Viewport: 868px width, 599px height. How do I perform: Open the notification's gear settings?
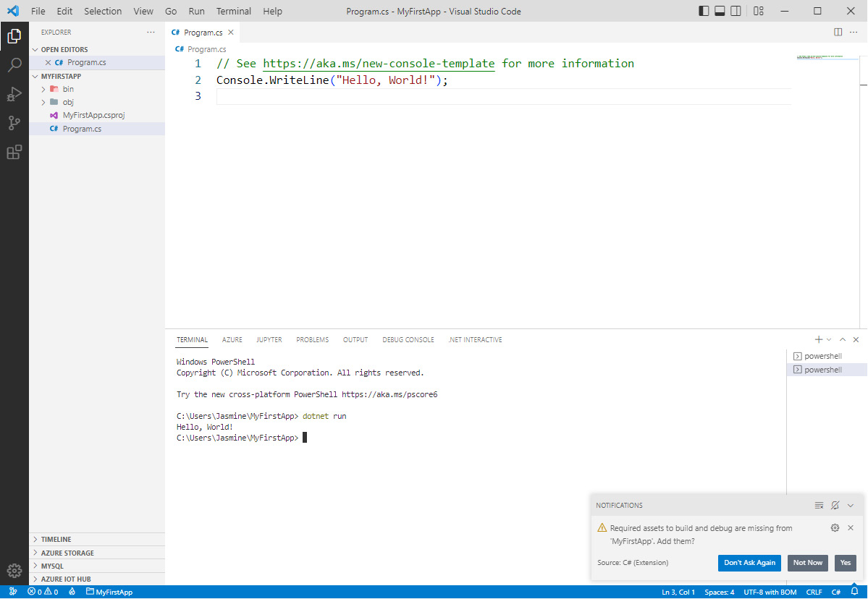click(835, 527)
